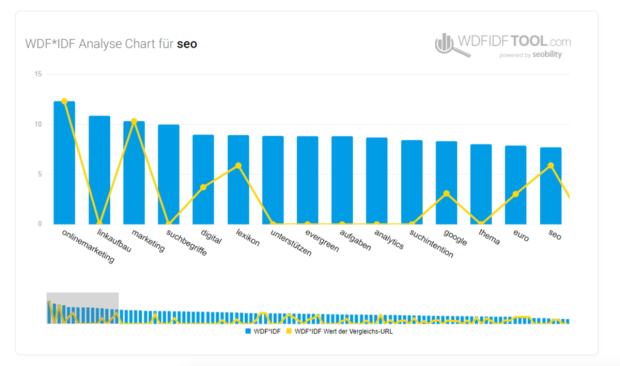This screenshot has width=620, height=366.
Task: Click the yellow legend color square
Action: 289,331
